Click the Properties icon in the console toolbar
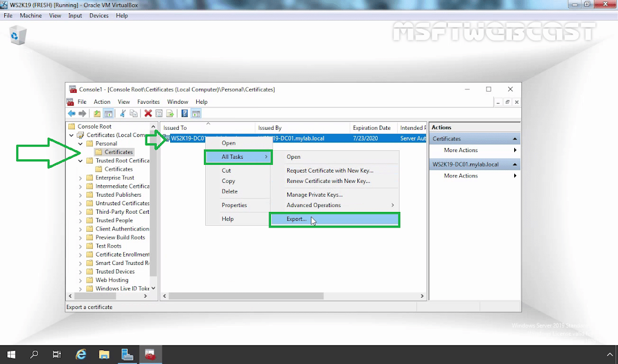618x364 pixels. [159, 113]
